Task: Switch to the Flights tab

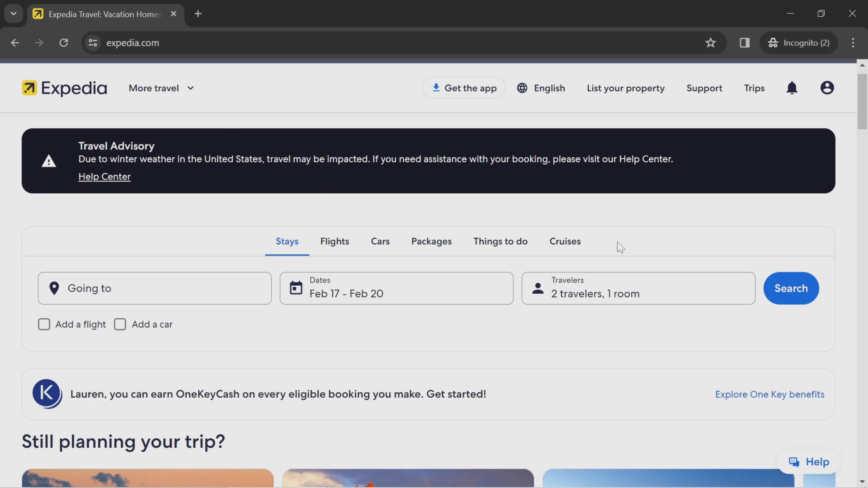Action: click(x=335, y=241)
